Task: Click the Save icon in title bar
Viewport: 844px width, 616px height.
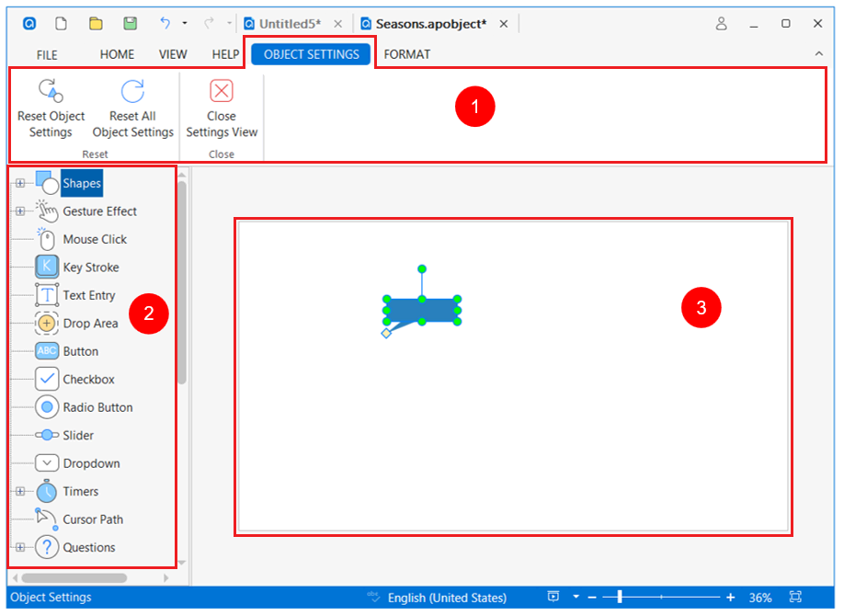Action: point(131,24)
